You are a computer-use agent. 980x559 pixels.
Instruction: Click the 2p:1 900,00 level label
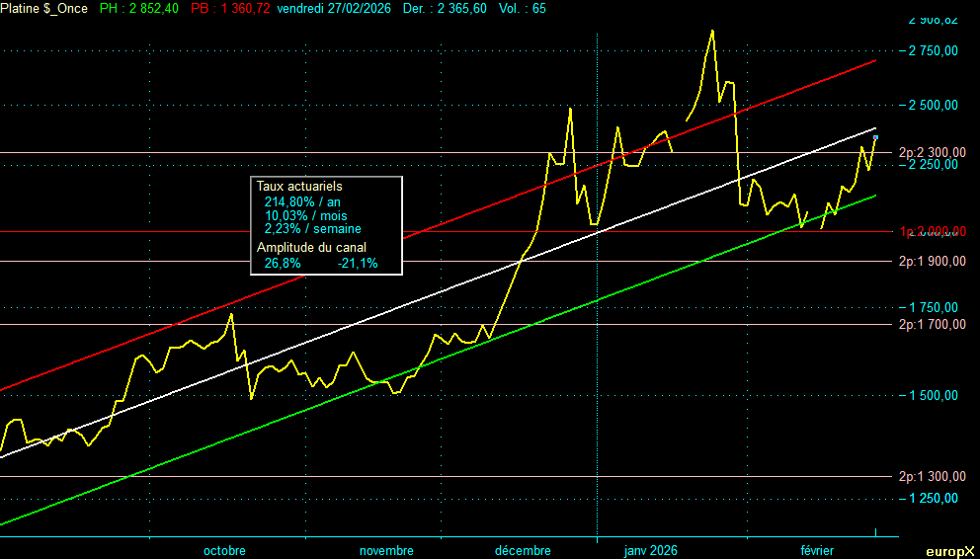point(932,262)
